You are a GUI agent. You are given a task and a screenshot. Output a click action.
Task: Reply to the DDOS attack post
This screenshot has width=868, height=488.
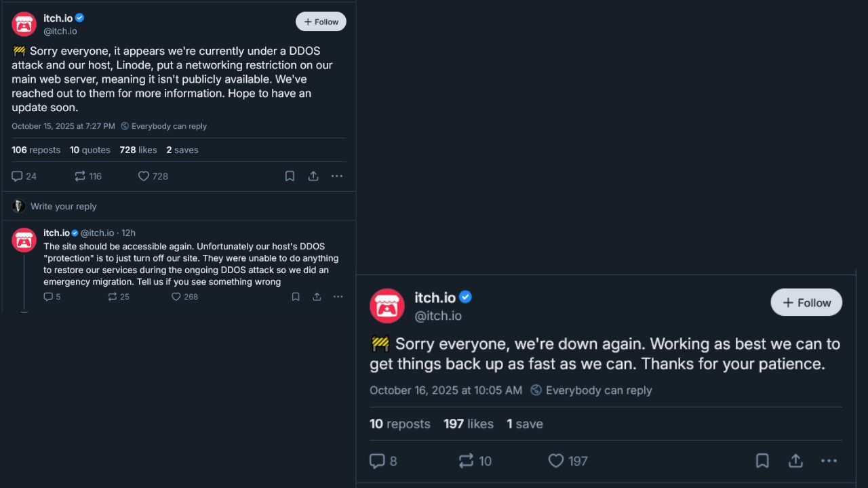pos(18,176)
